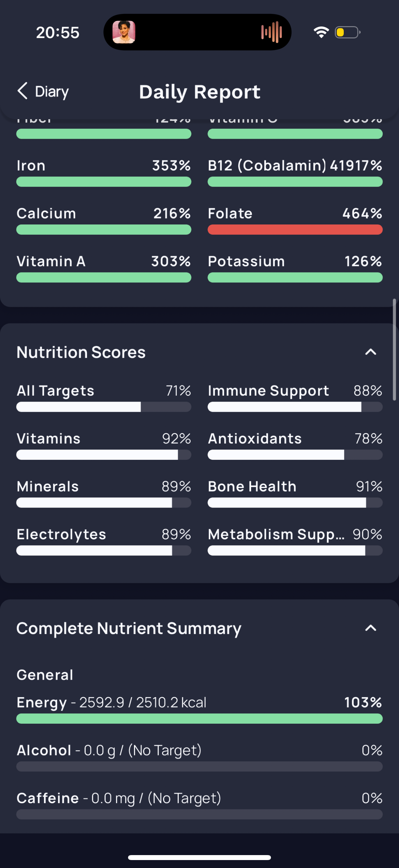Screen dimensions: 399x868
Task: Collapse the Complete Nutrient Summary section
Action: tap(371, 628)
